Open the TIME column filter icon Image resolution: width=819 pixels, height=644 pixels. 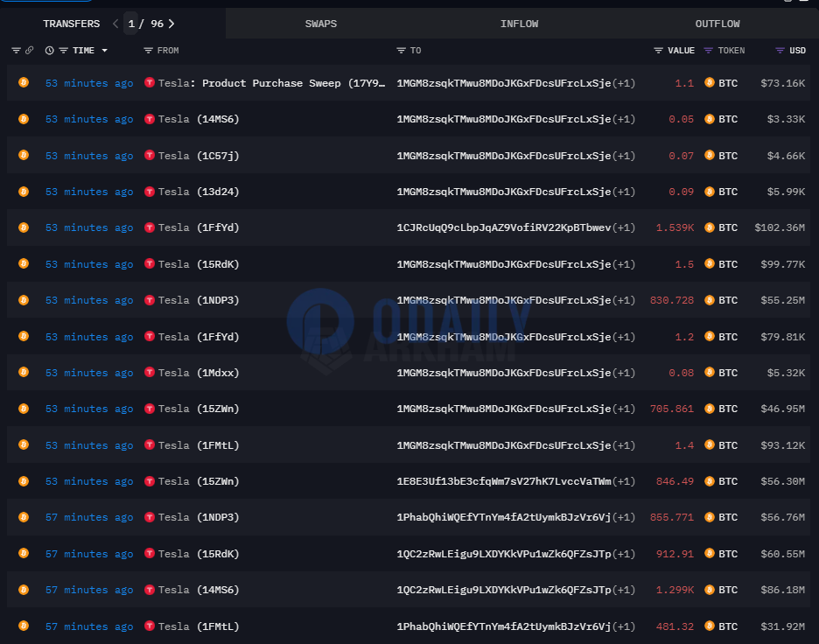click(x=63, y=51)
